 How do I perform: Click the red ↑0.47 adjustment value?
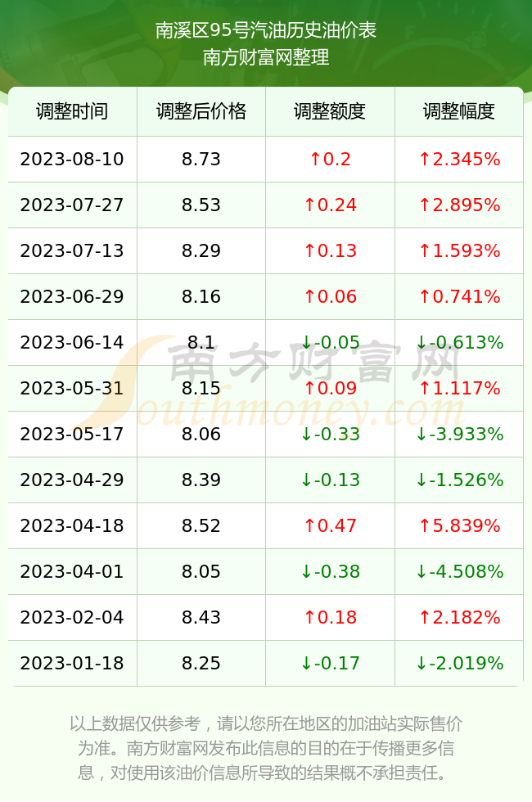330,525
